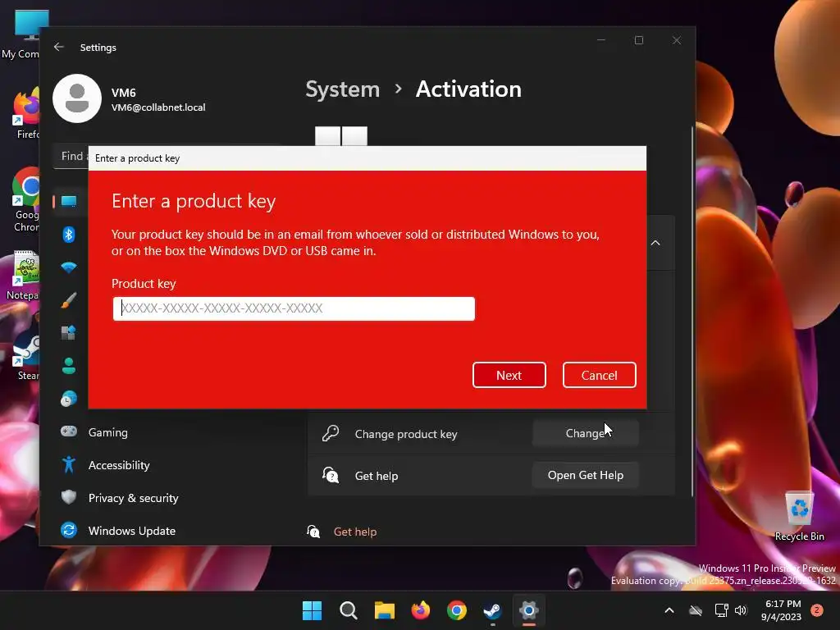The width and height of the screenshot is (840, 630).
Task: Open the clock and date flyout
Action: pyautogui.click(x=781, y=610)
